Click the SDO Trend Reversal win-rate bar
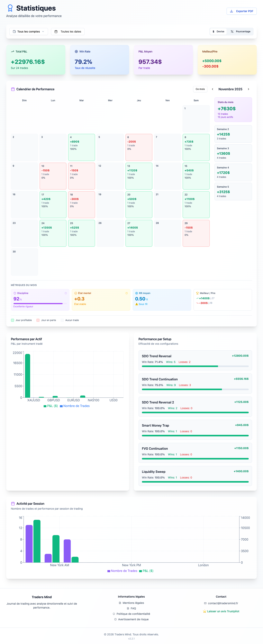This screenshot has height=644, width=263. [195, 366]
